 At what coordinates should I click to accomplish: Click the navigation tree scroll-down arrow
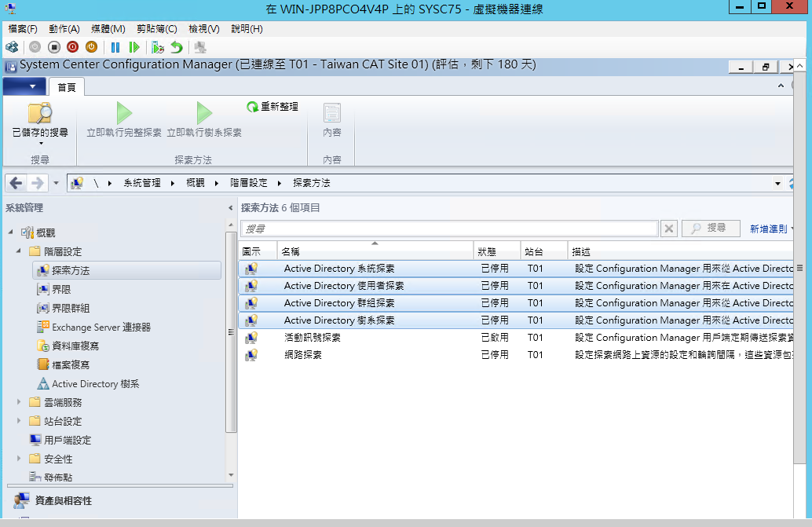[x=231, y=474]
